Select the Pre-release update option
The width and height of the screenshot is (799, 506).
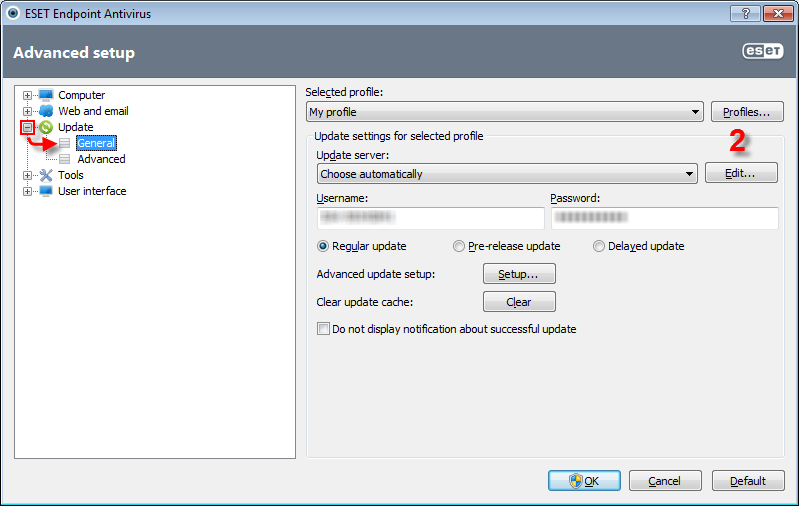click(459, 246)
